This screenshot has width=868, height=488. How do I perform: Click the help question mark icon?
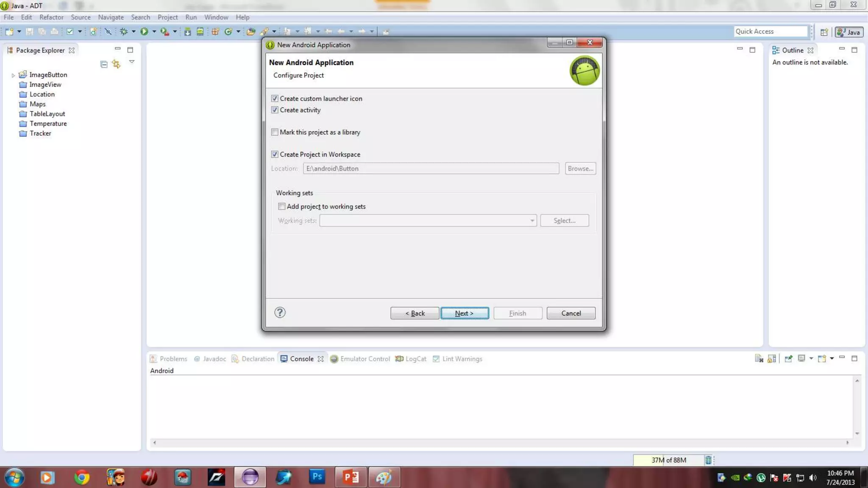(280, 313)
